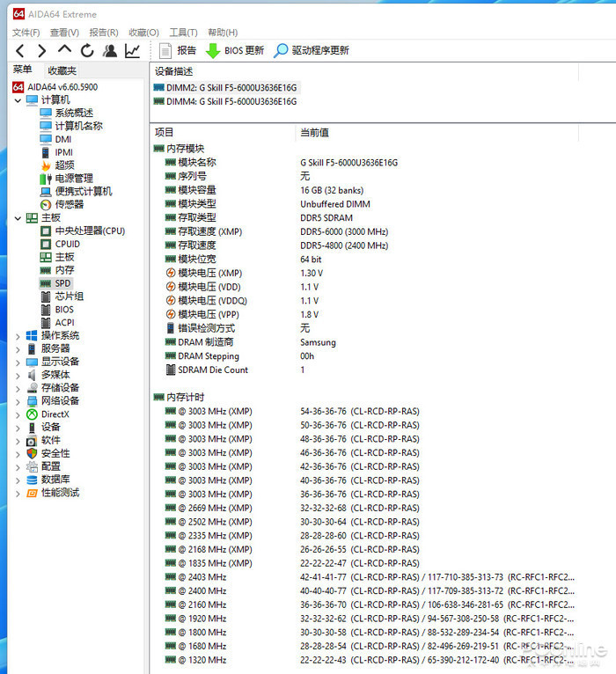Click the 芯片组 chipset icon
The width and height of the screenshot is (616, 674).
click(x=46, y=297)
